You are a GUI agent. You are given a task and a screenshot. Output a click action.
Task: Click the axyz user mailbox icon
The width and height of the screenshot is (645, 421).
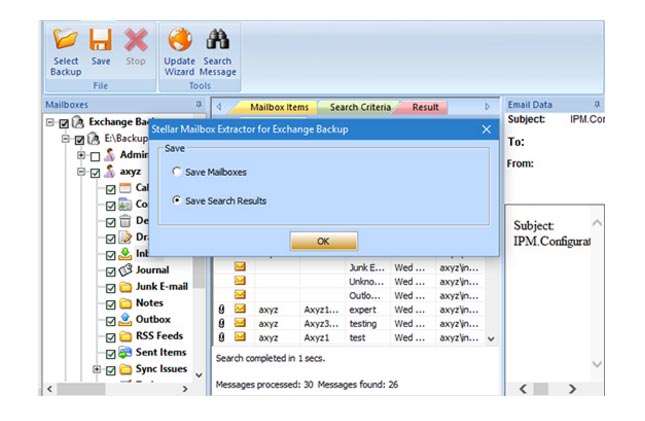109,171
